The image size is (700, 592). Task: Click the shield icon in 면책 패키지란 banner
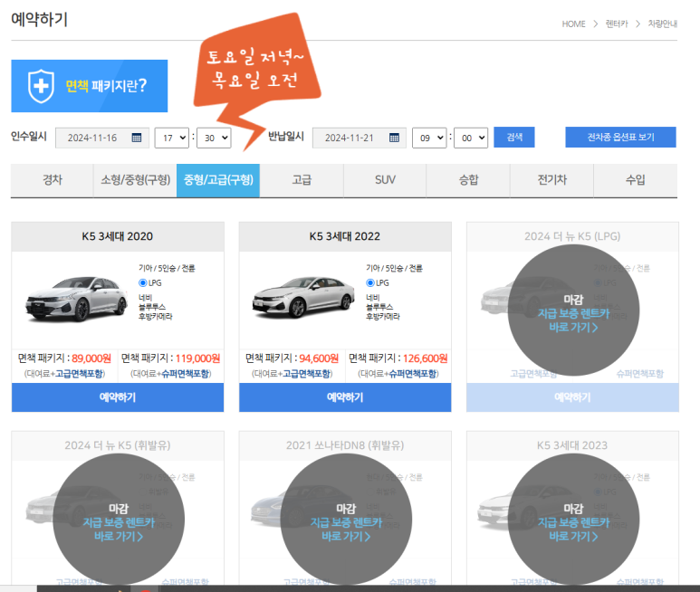tap(41, 86)
